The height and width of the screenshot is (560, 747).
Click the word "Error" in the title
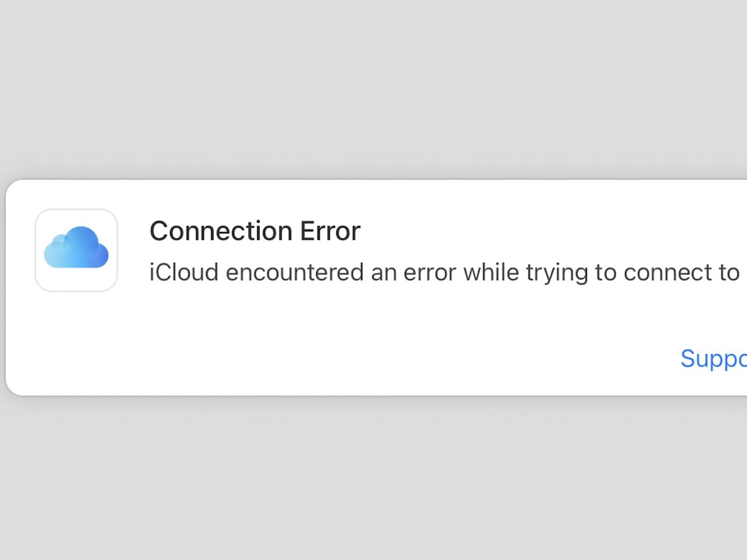(330, 231)
